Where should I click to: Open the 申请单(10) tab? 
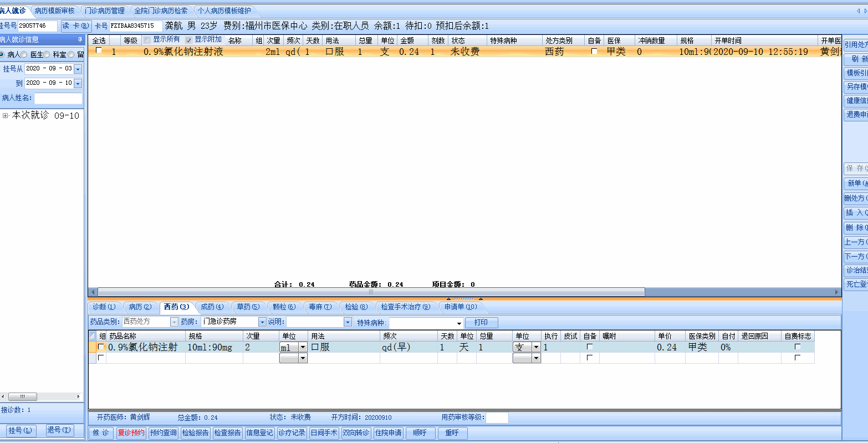[461, 307]
